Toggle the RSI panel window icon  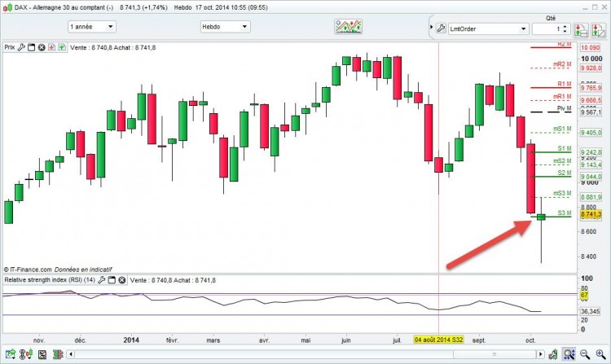(112, 280)
